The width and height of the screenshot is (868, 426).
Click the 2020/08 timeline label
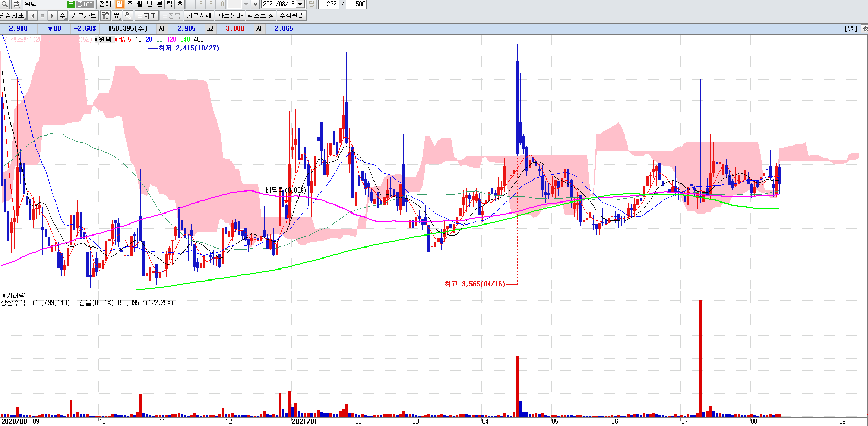click(14, 421)
